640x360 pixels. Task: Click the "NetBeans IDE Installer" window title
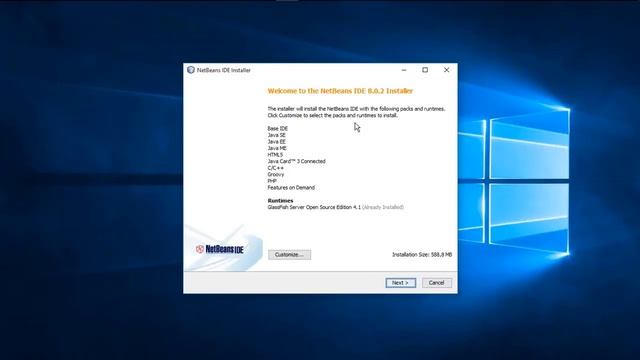coord(224,70)
